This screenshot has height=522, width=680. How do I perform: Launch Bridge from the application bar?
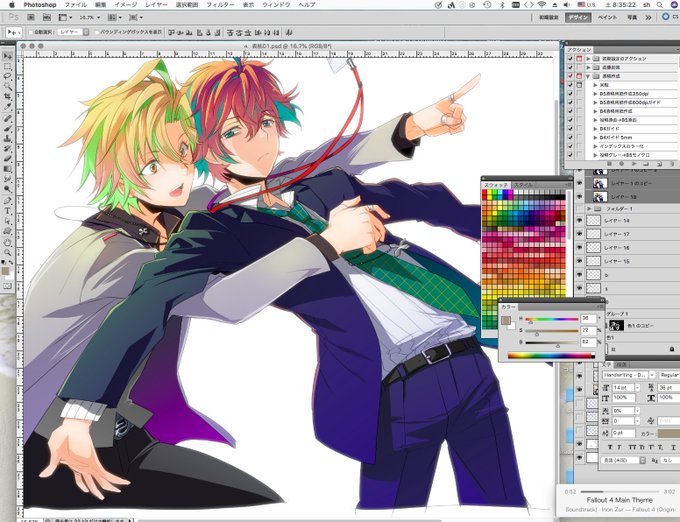pyautogui.click(x=31, y=17)
